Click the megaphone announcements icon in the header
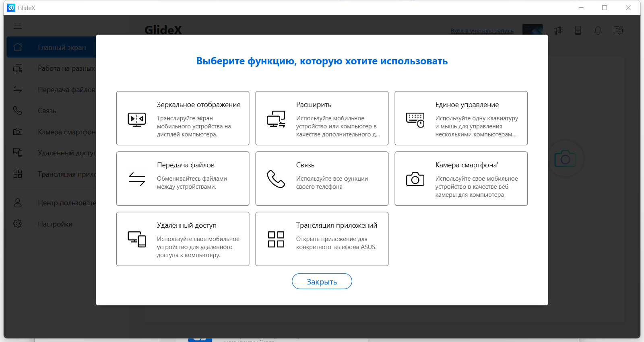Screen dimensions: 644x342 [x=558, y=30]
